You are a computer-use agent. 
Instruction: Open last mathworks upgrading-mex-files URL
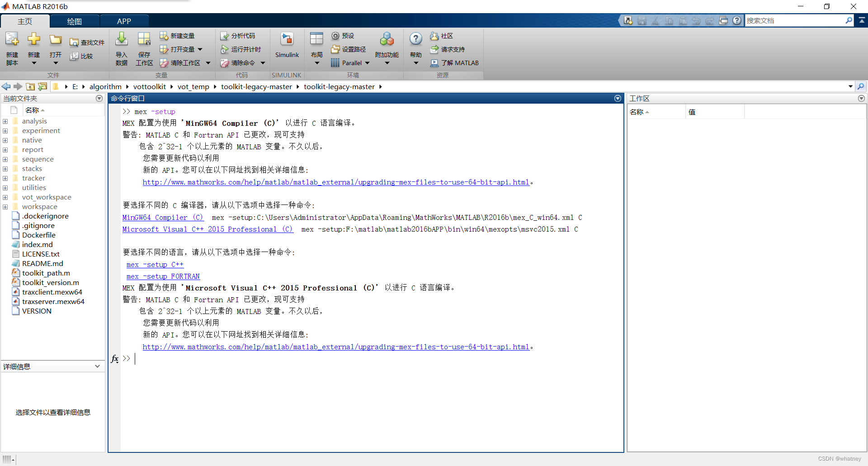click(336, 347)
